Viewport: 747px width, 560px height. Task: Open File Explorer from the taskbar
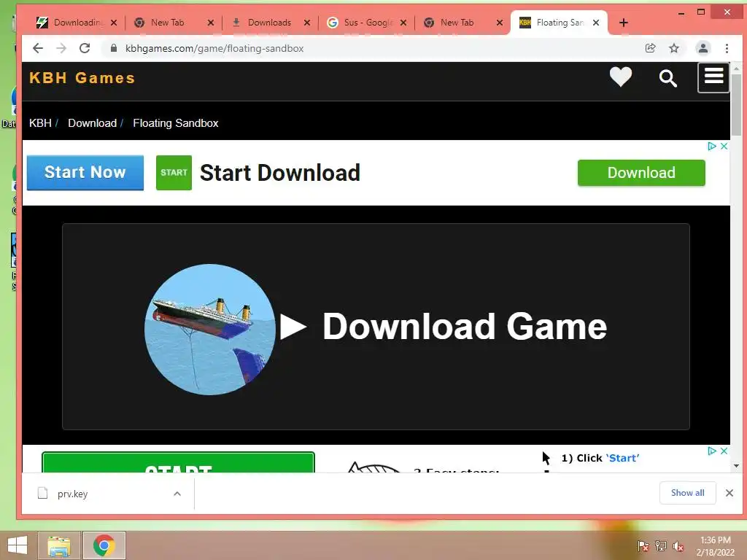[x=59, y=545]
